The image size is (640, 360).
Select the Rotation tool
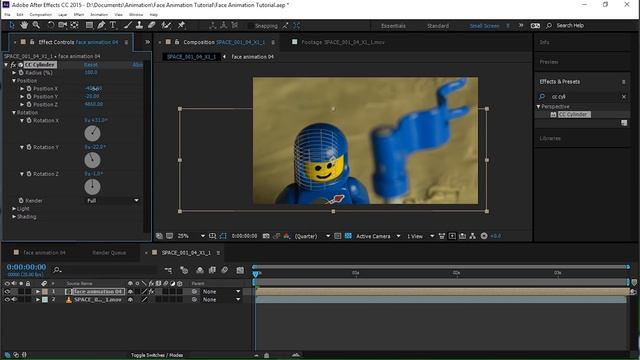[51, 25]
